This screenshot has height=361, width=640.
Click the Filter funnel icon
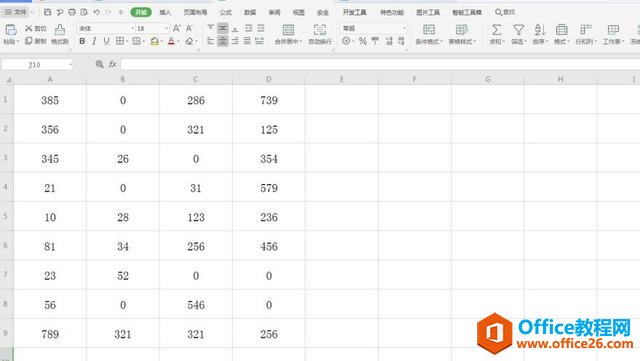[x=518, y=30]
